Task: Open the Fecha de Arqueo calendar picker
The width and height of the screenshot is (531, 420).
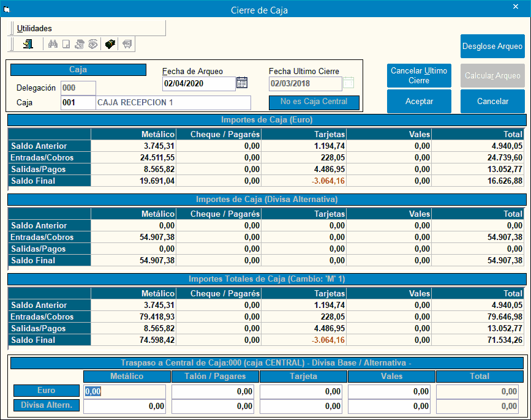Action: coord(242,83)
